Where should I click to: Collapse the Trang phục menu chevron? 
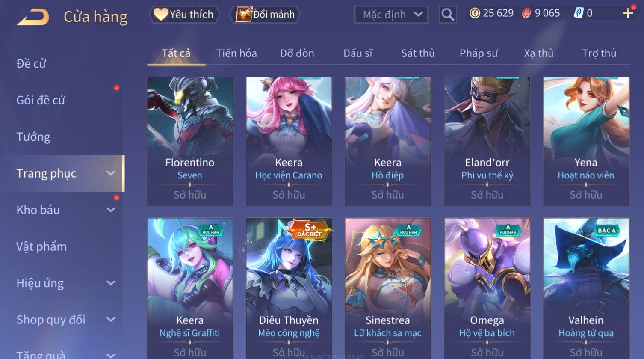point(111,173)
